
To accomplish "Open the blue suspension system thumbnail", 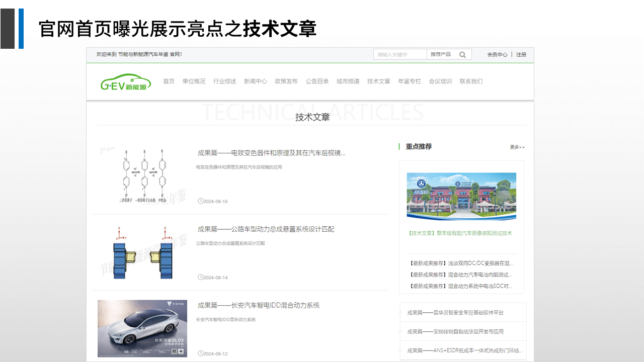I will tap(142, 252).
